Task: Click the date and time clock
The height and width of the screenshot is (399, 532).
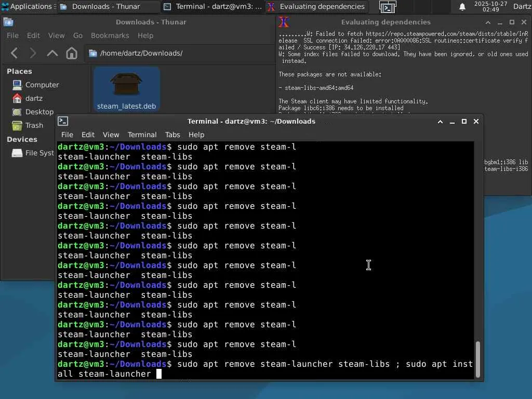Action: [x=490, y=6]
